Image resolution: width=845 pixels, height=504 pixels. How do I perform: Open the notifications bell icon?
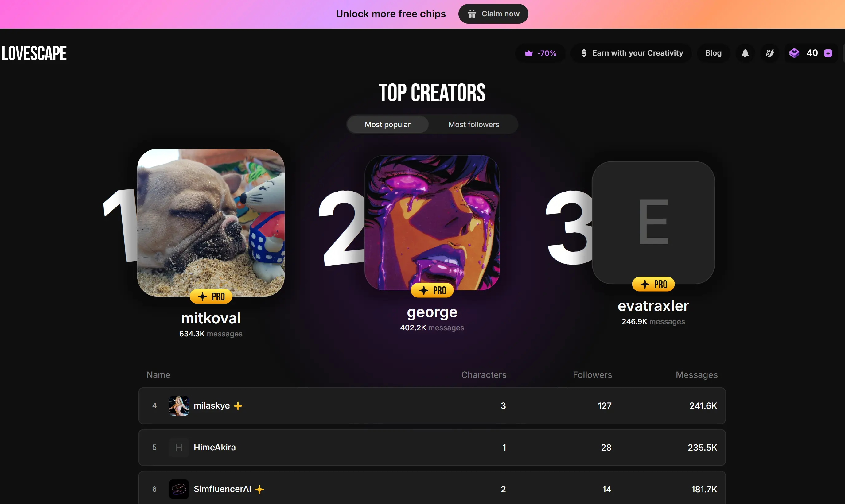tap(745, 53)
